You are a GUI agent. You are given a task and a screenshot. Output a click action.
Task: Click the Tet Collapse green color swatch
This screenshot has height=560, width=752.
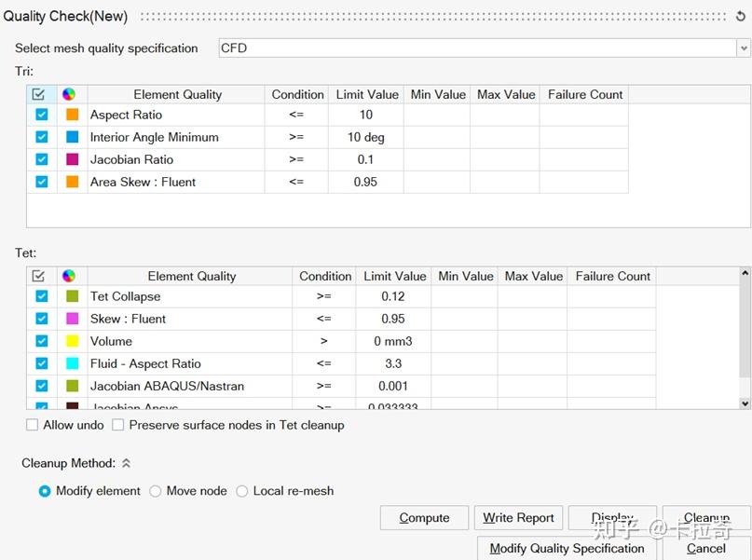(72, 296)
